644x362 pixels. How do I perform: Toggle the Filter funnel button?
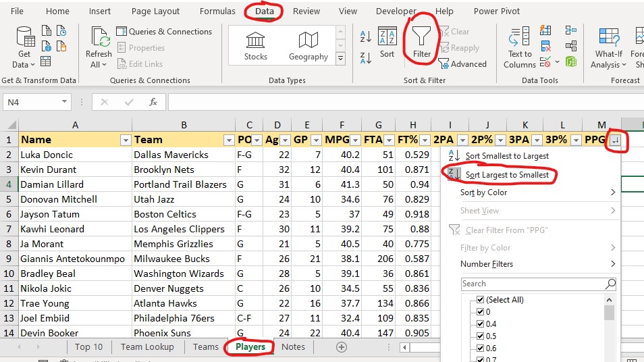click(421, 42)
